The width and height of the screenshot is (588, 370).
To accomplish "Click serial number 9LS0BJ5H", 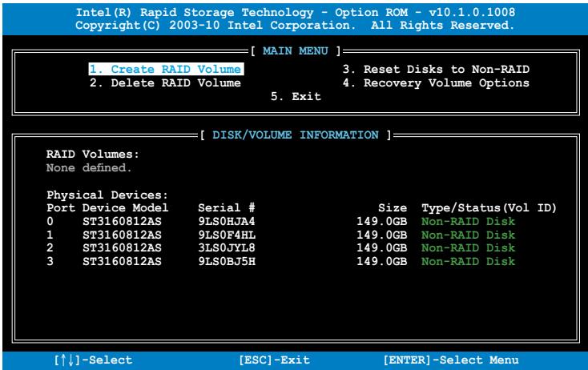I will click(227, 261).
